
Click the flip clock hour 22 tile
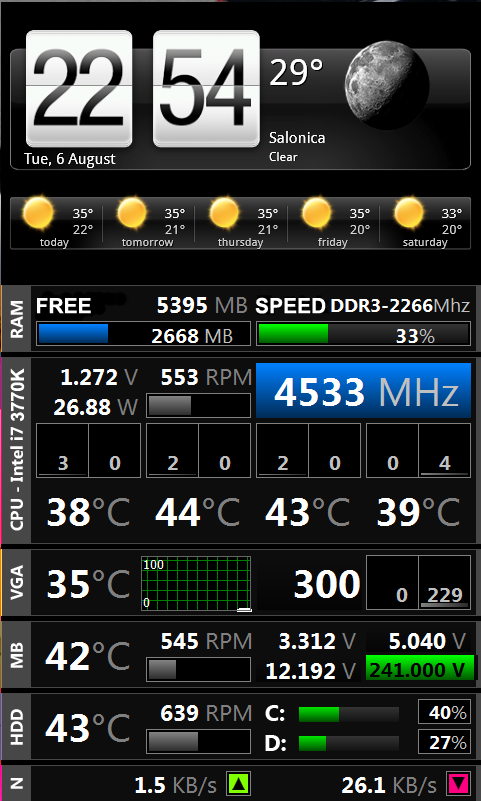pyautogui.click(x=79, y=89)
